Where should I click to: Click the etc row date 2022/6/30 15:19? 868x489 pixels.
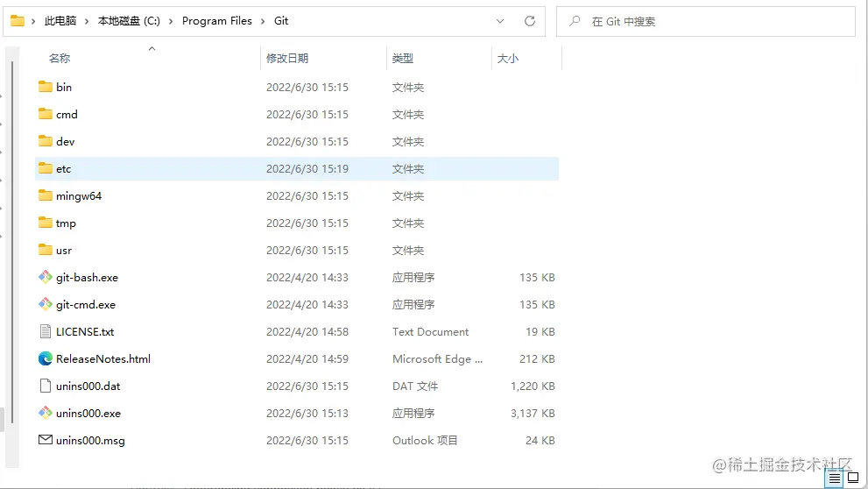point(307,168)
